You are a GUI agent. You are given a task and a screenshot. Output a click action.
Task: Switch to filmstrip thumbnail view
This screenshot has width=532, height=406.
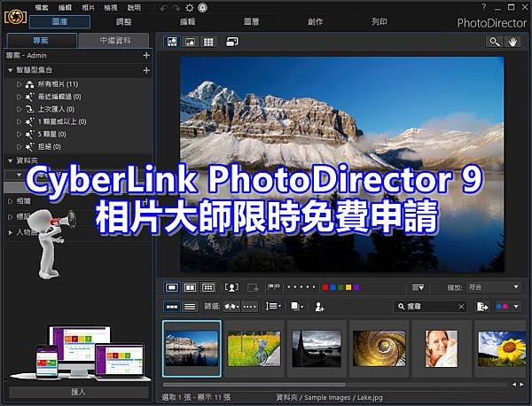172,307
